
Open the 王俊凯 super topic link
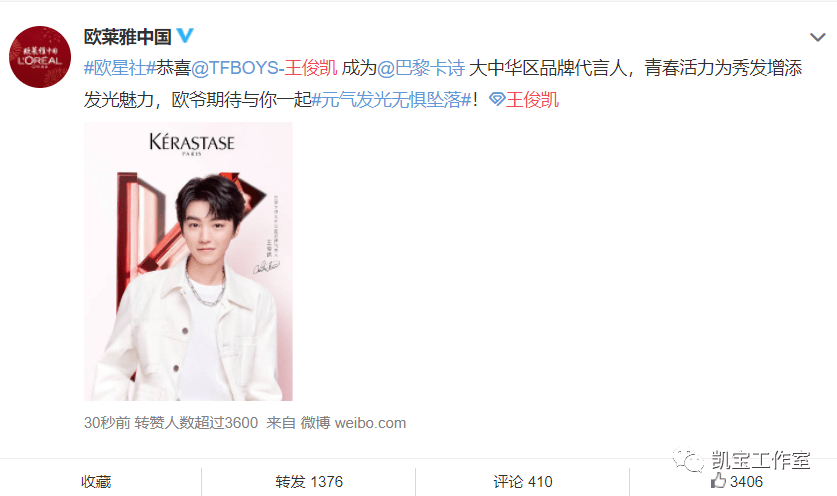[x=532, y=100]
